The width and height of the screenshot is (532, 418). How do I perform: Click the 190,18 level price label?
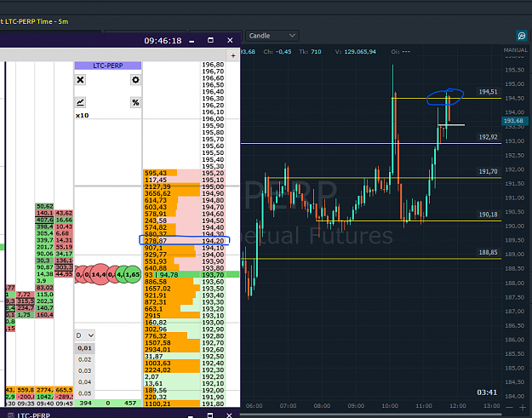click(x=488, y=215)
